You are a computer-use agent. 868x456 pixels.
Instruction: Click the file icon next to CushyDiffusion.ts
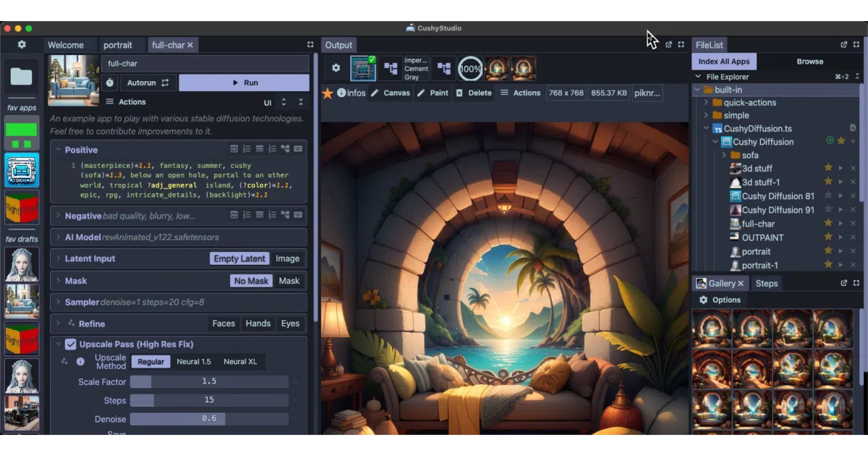853,128
